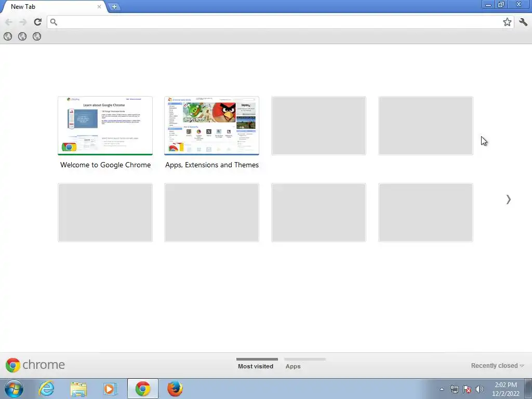Minimize the Chrome window
Viewport: 532px width, 399px height.
[x=488, y=5]
